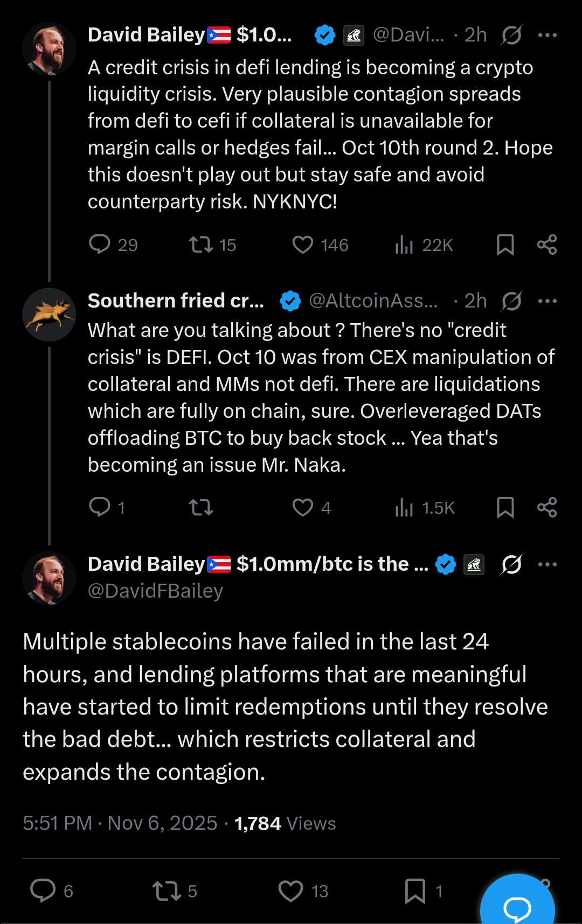Viewport: 582px width, 924px height.
Task: Open more options on the top post
Action: [548, 36]
